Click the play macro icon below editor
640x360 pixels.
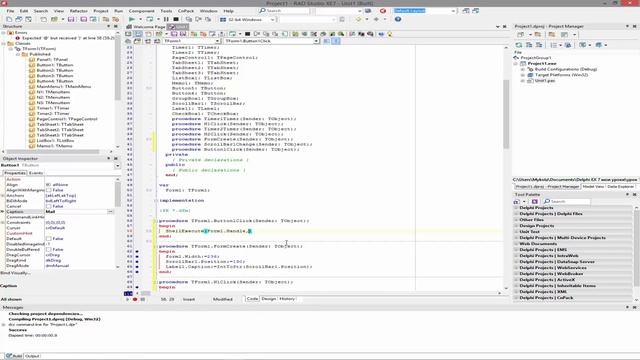(x=127, y=299)
